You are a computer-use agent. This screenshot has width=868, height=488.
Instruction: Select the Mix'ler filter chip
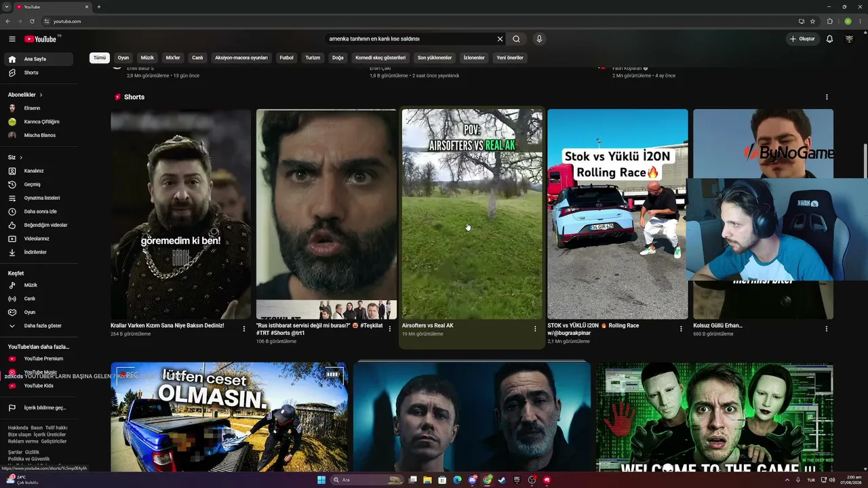point(173,58)
